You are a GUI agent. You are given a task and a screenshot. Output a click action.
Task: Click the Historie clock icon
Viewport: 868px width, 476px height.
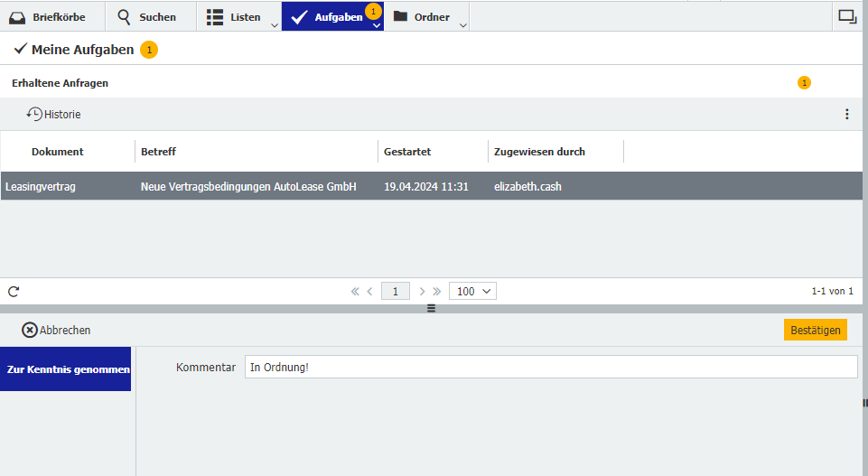[34, 115]
